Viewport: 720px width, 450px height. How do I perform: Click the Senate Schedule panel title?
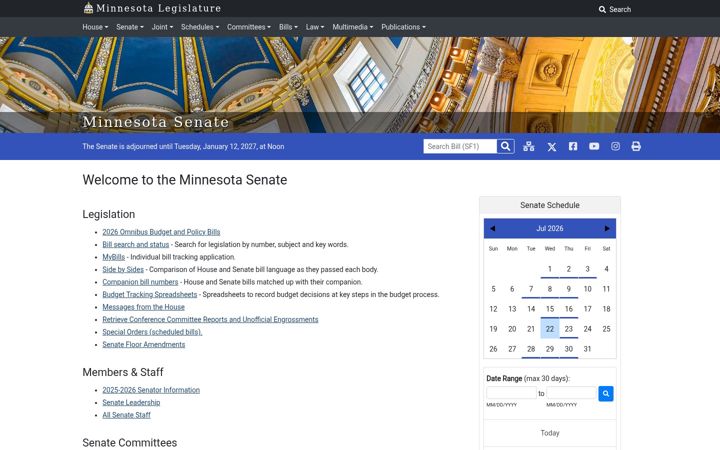pos(550,205)
